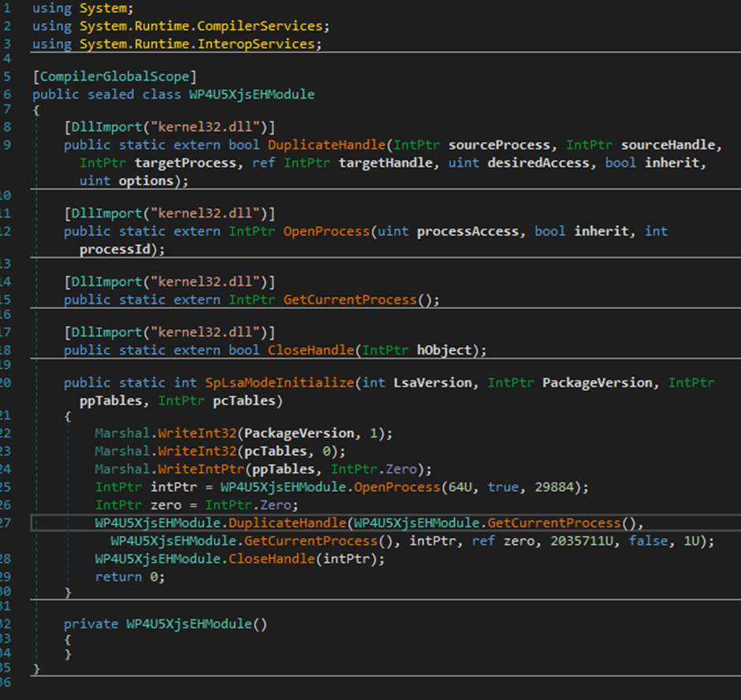Image resolution: width=741 pixels, height=700 pixels.
Task: Select the "sourceProcess" parameter name
Action: pyautogui.click(x=500, y=145)
